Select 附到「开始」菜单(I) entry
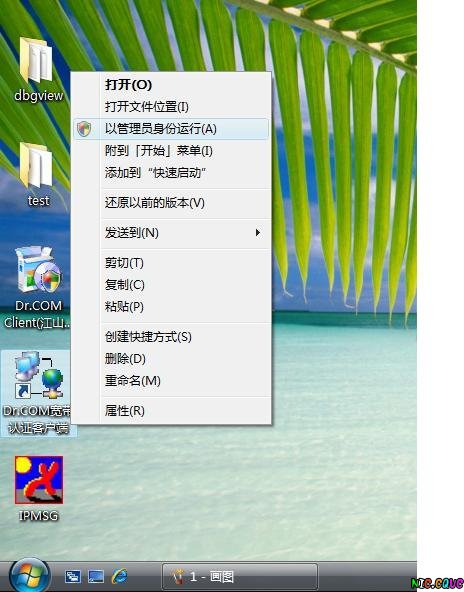The height and width of the screenshot is (592, 464). point(171,151)
